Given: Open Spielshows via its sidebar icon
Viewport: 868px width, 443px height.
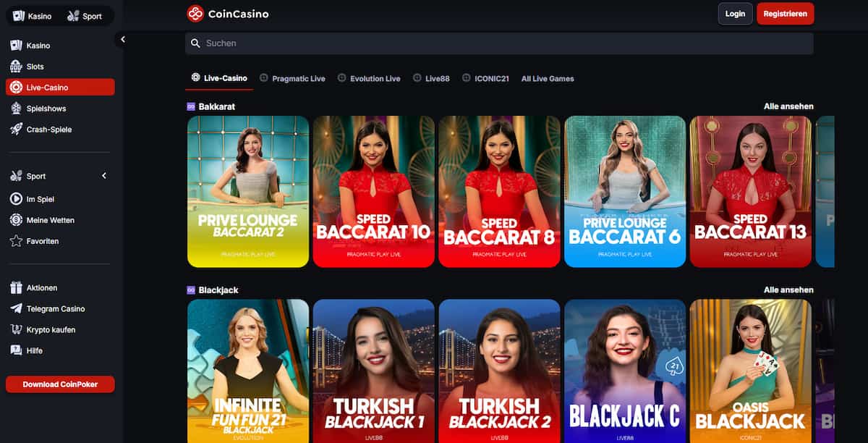Looking at the screenshot, I should tap(16, 109).
